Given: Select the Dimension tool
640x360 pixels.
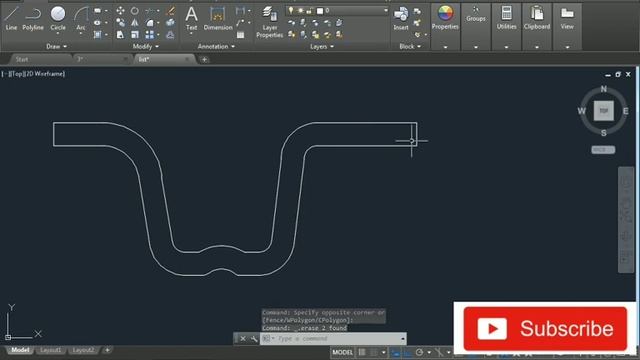Looking at the screenshot, I should coord(218,18).
